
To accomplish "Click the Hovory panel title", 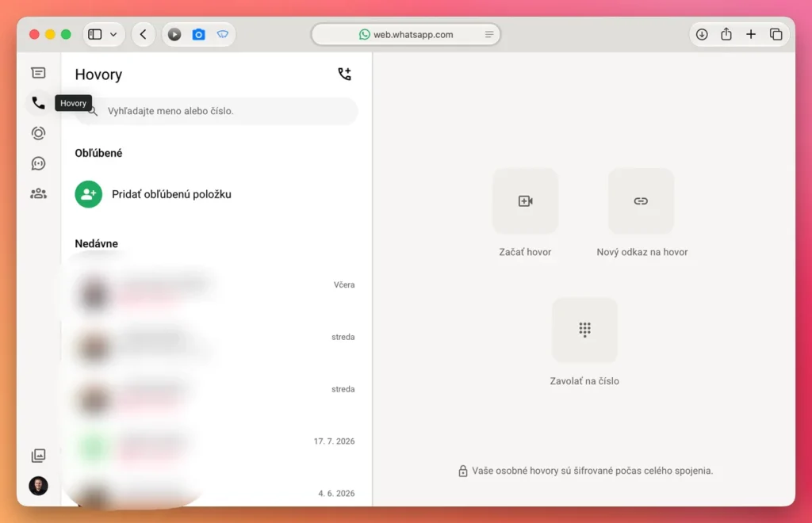I will click(98, 74).
